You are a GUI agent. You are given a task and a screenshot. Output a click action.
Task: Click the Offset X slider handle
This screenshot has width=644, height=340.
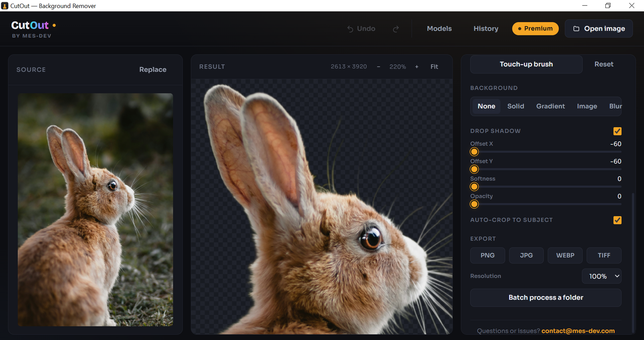(x=474, y=152)
